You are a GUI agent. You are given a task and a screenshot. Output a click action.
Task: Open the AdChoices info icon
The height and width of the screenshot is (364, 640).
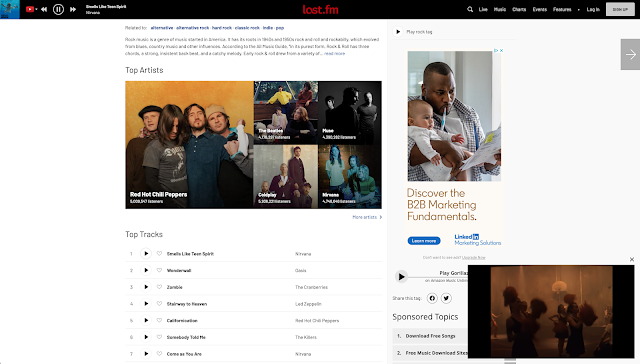click(496, 51)
